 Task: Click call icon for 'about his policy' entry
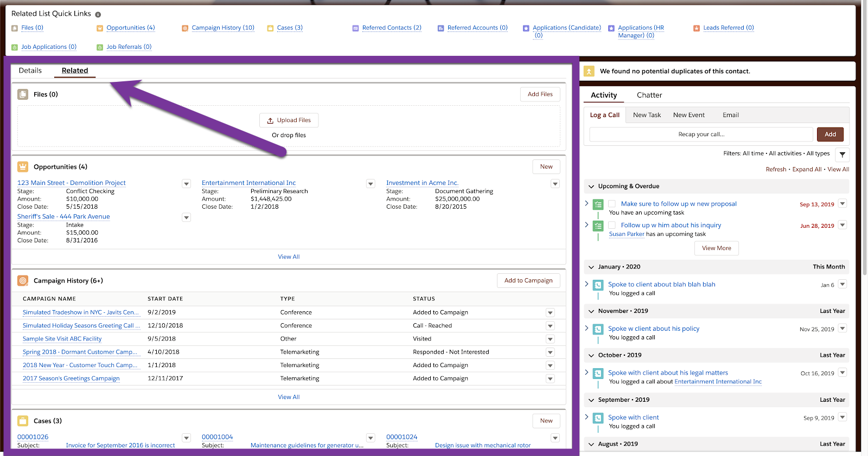(x=598, y=329)
